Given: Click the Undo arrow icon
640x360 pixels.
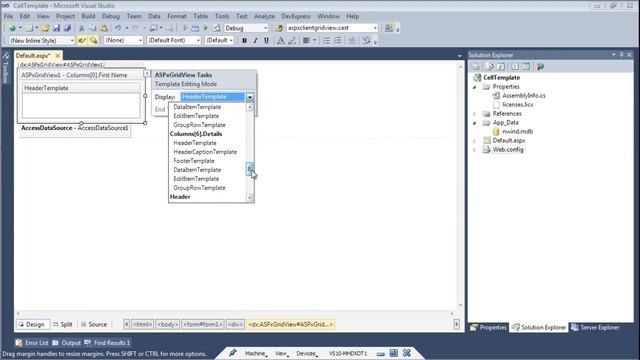Looking at the screenshot, I should pyautogui.click(x=118, y=28).
